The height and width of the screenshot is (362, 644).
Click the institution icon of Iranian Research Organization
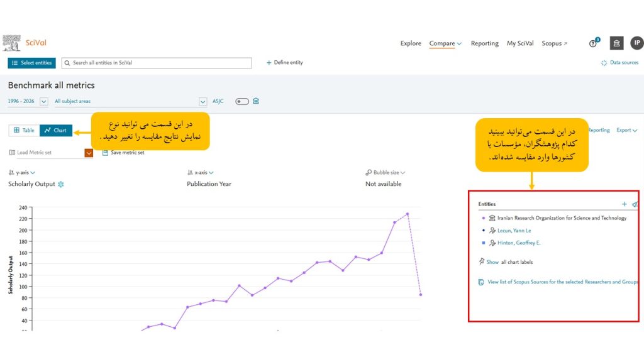(x=492, y=218)
